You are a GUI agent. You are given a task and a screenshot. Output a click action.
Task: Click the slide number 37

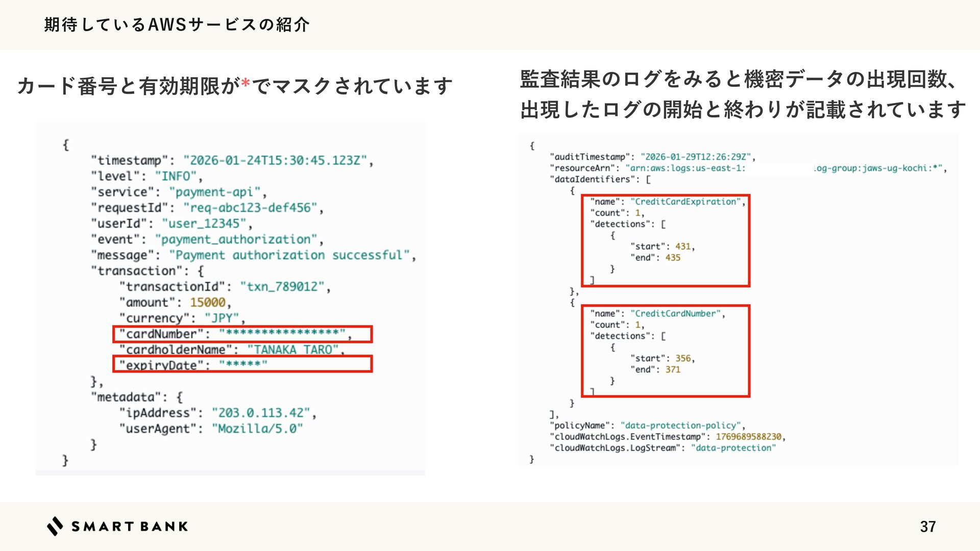(927, 527)
